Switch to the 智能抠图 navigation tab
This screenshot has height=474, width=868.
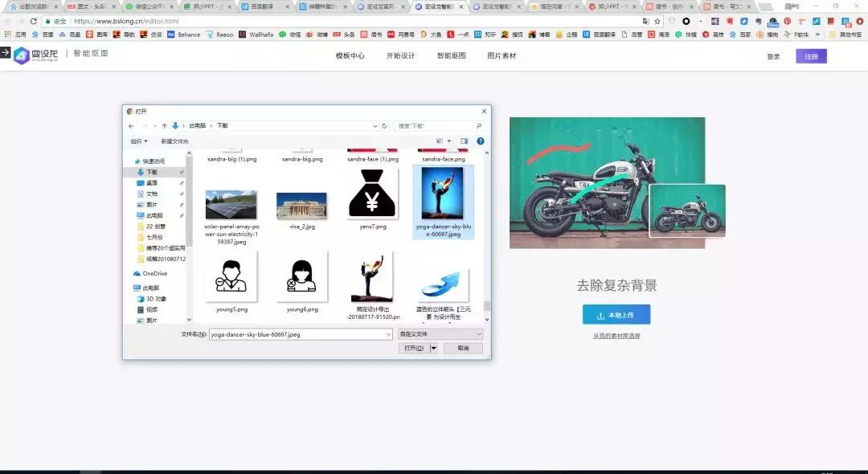[451, 56]
